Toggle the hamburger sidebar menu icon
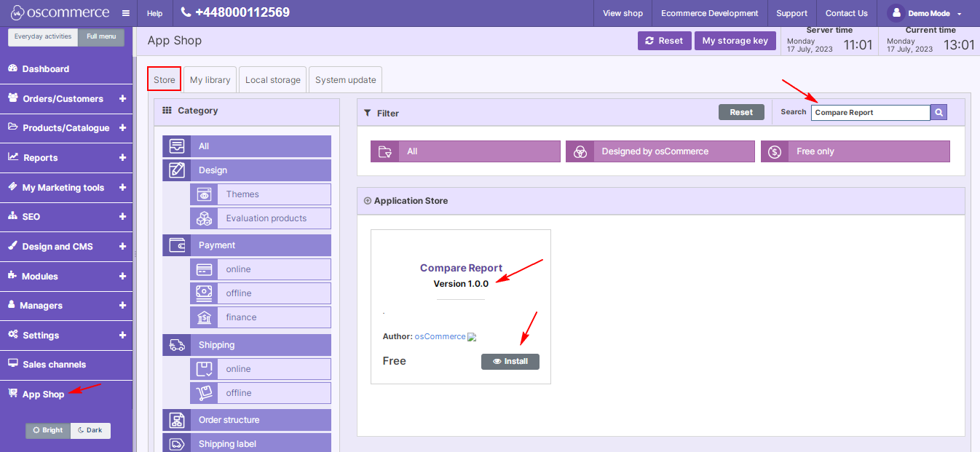This screenshot has width=980, height=452. click(x=125, y=13)
